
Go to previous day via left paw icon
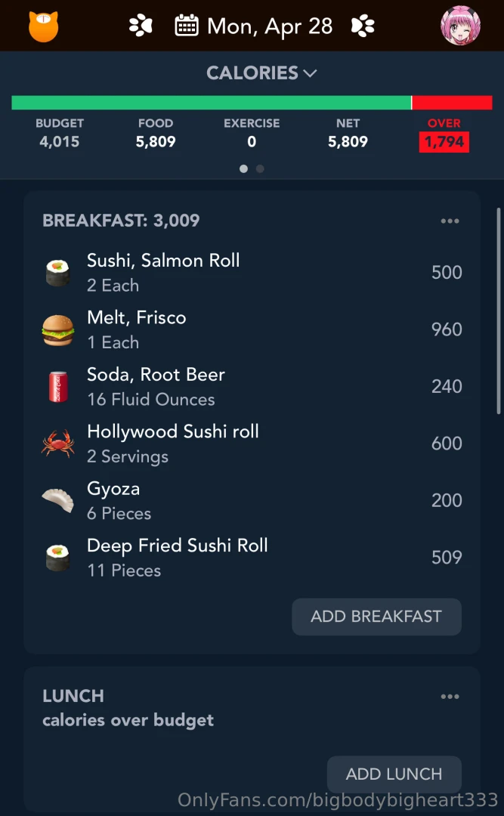coord(141,26)
